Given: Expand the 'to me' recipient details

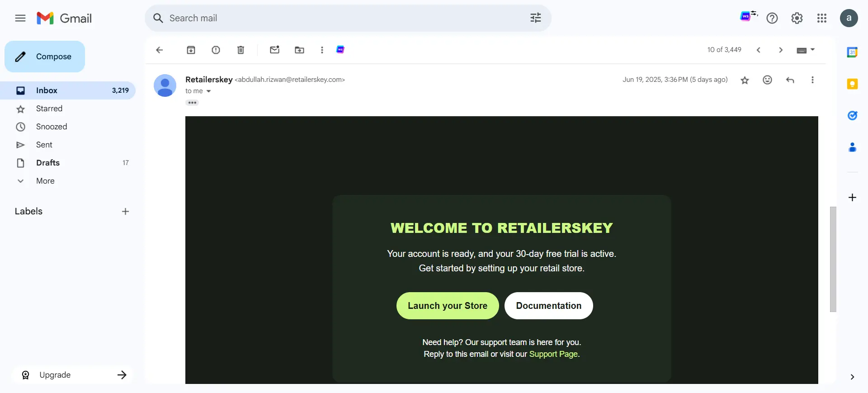Looking at the screenshot, I should click(208, 91).
